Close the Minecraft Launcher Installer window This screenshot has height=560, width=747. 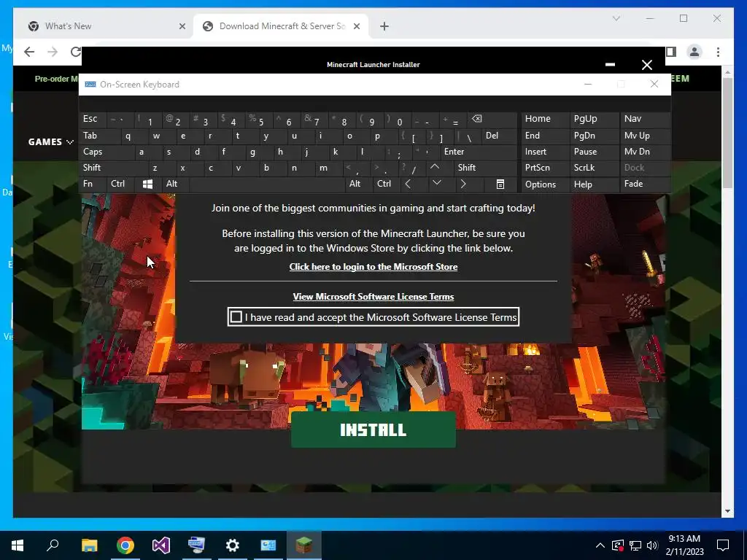pos(646,65)
